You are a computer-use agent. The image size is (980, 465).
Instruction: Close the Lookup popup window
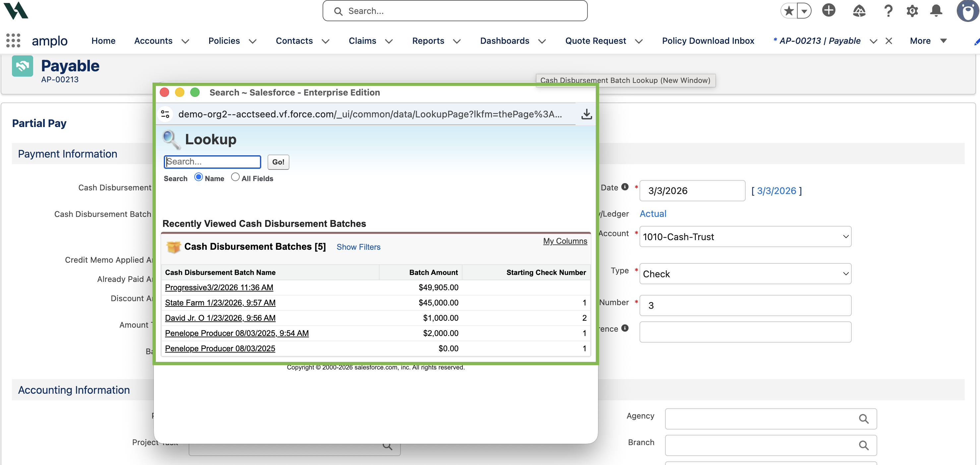pos(164,93)
